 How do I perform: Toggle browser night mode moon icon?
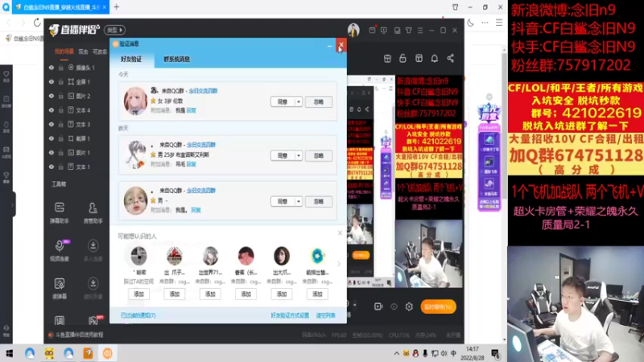click(x=471, y=23)
